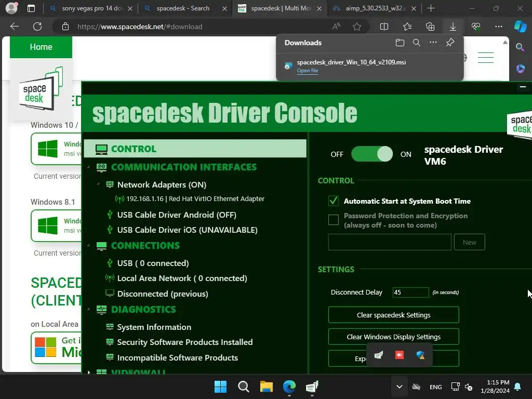Open System Information diagnostics
Image resolution: width=532 pixels, height=399 pixels.
[x=154, y=327]
